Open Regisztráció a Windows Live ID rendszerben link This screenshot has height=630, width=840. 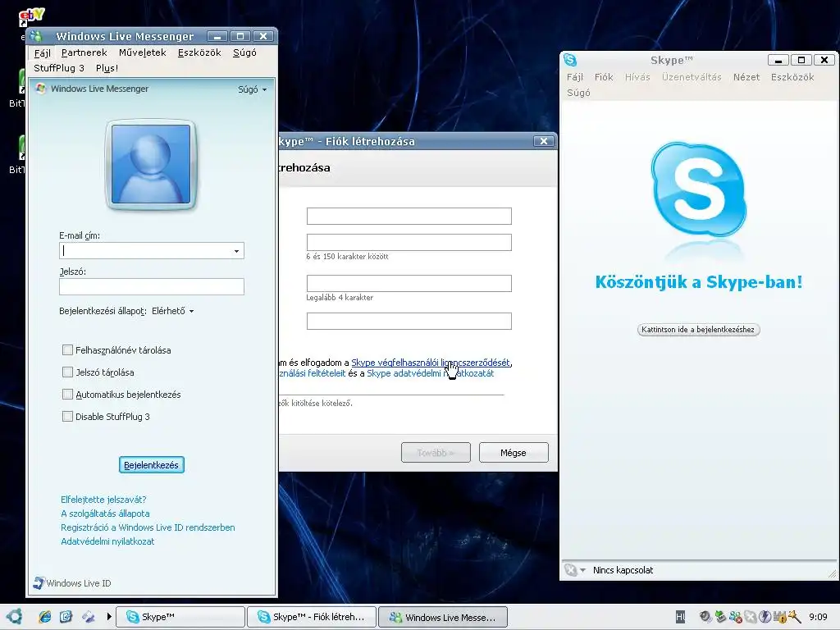coord(148,527)
